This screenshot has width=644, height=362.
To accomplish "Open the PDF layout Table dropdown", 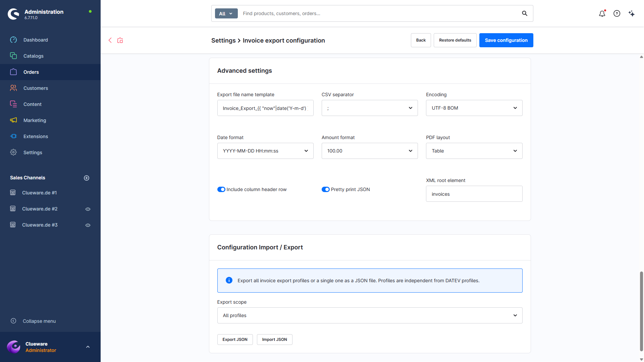I will [x=474, y=151].
